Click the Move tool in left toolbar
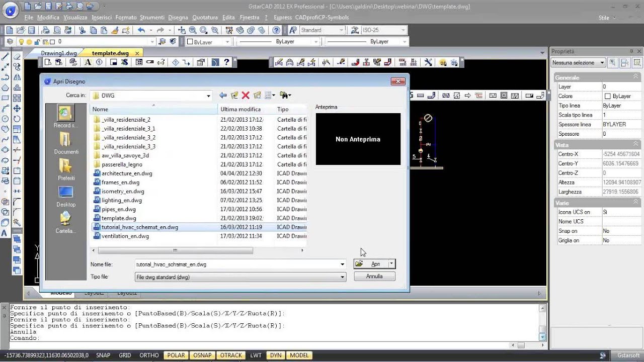This screenshot has width=644, height=362. tap(17, 108)
